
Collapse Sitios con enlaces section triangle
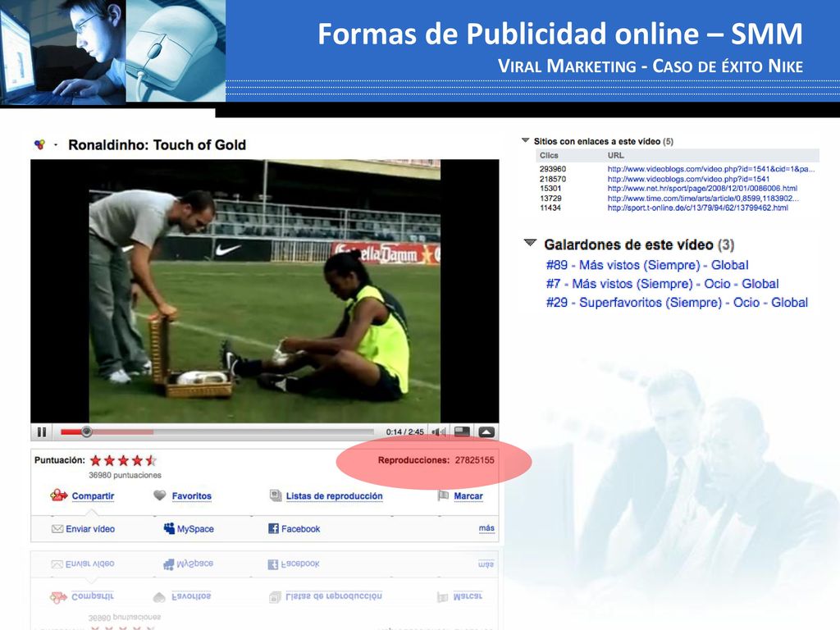525,141
